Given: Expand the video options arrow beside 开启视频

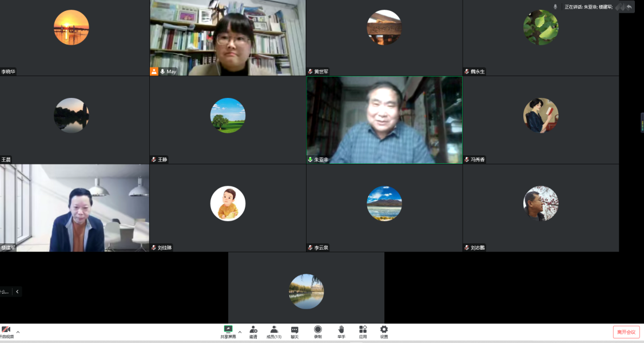Looking at the screenshot, I should 18,332.
